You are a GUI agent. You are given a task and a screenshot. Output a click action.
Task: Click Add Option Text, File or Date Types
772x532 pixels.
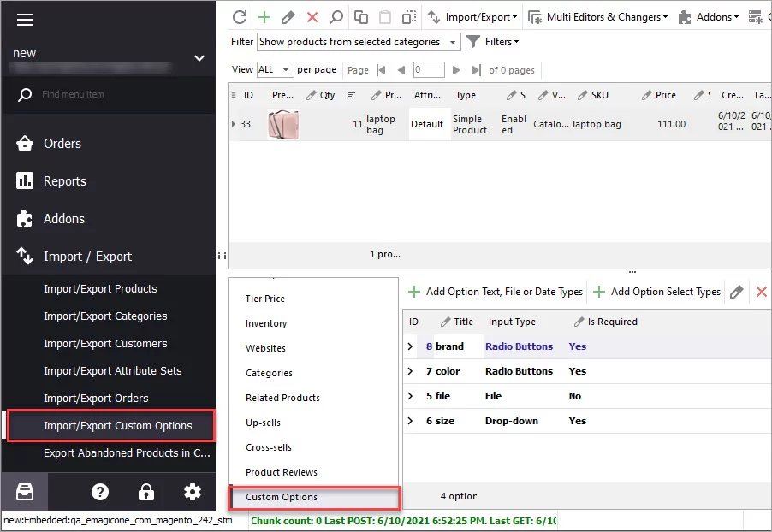[496, 292]
